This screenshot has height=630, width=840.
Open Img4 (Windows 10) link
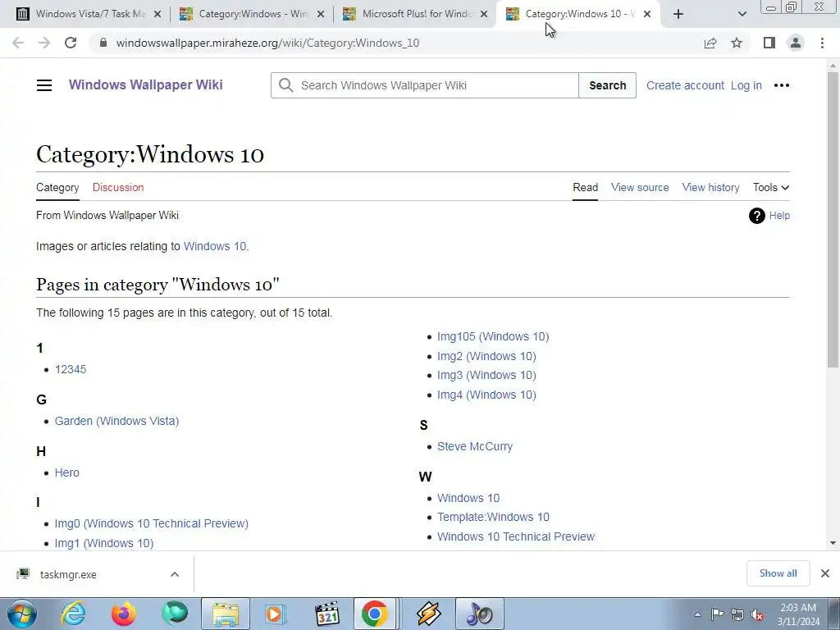[486, 395]
